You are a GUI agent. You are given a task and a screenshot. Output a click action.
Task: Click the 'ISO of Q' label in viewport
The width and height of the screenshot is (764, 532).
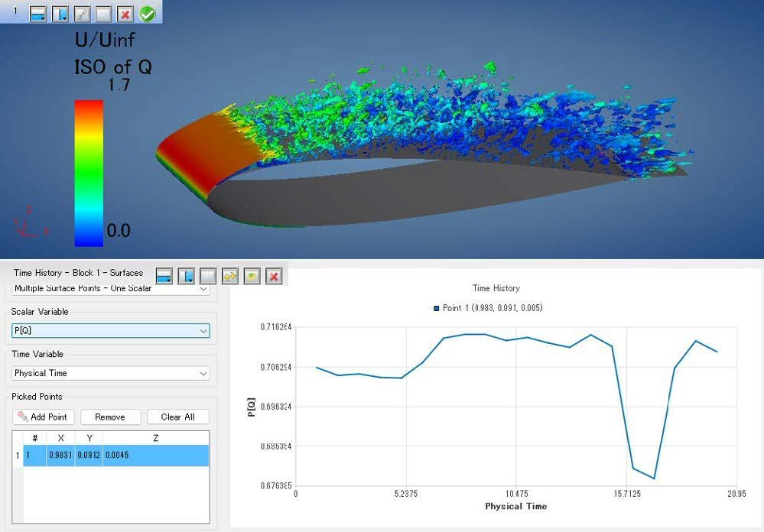point(113,66)
